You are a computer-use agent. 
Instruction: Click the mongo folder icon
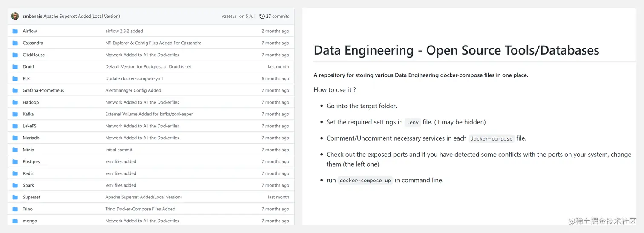point(15,221)
